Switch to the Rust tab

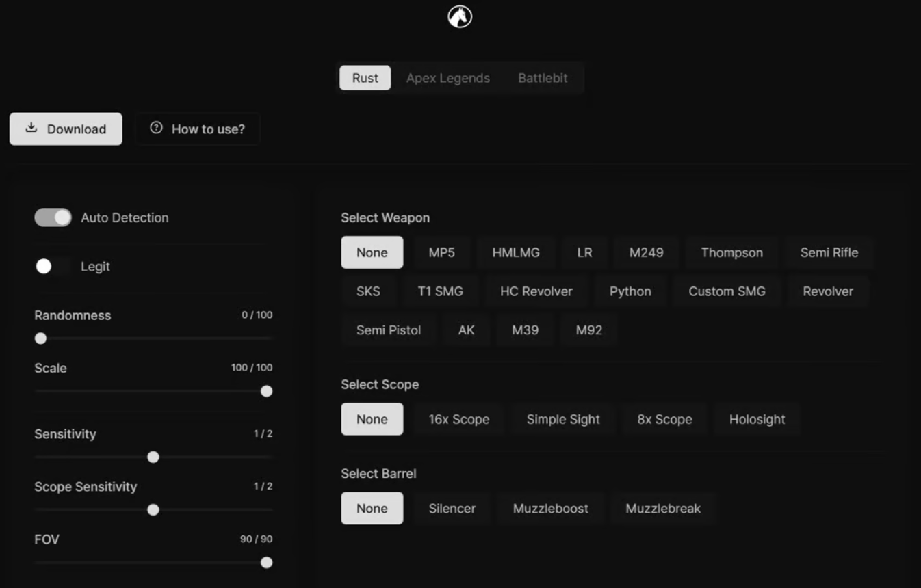[x=365, y=78]
